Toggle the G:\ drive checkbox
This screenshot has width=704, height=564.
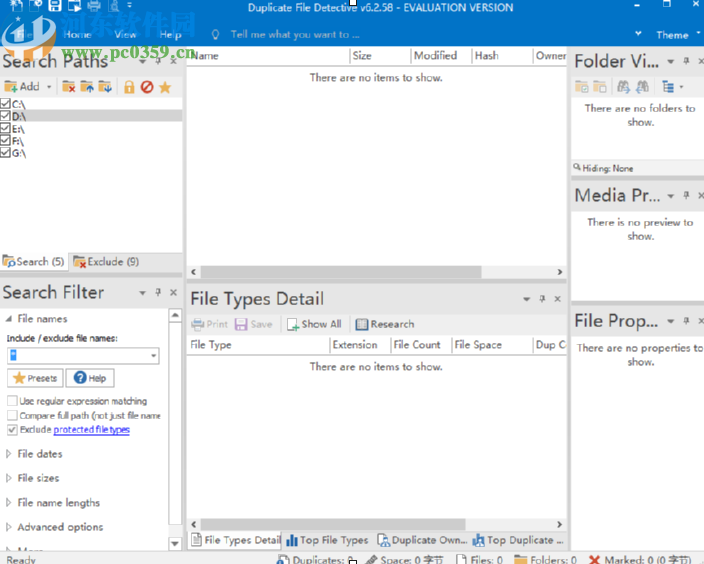[5, 153]
